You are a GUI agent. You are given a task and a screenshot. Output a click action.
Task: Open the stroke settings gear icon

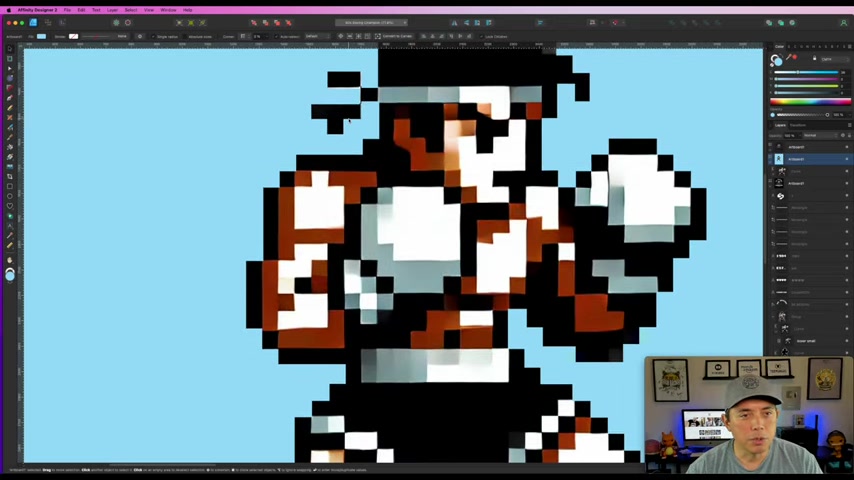[140, 37]
